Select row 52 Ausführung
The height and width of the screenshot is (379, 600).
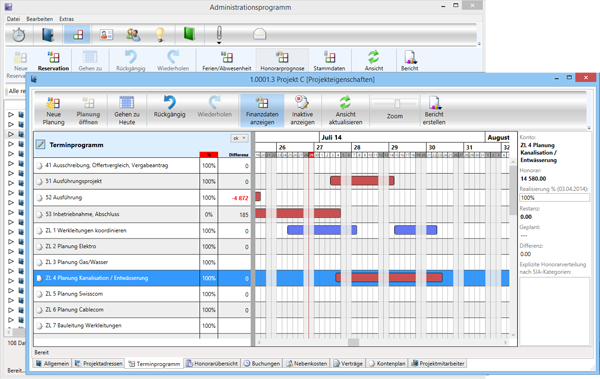click(142, 198)
